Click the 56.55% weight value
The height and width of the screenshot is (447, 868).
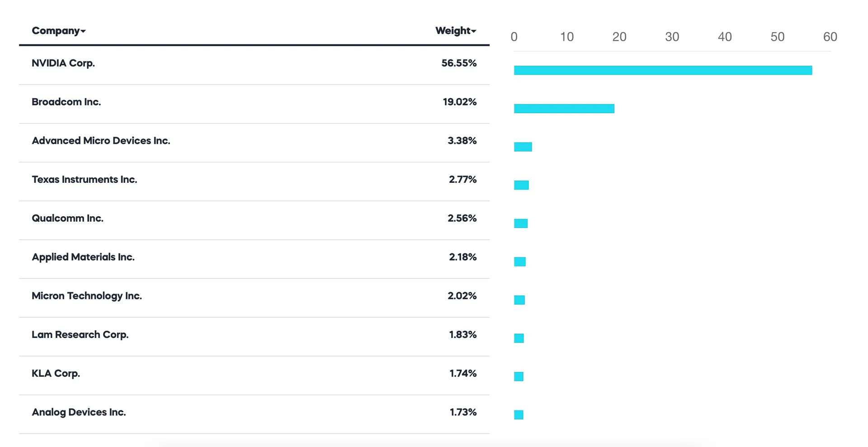(x=459, y=63)
